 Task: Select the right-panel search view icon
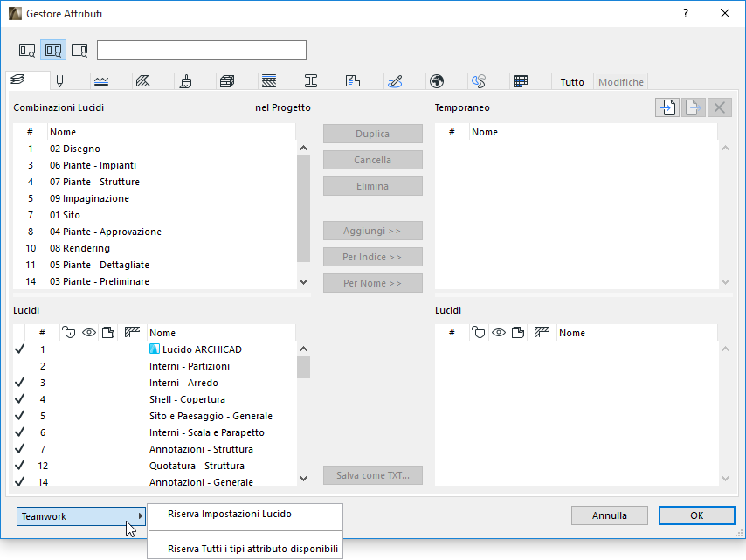[79, 50]
